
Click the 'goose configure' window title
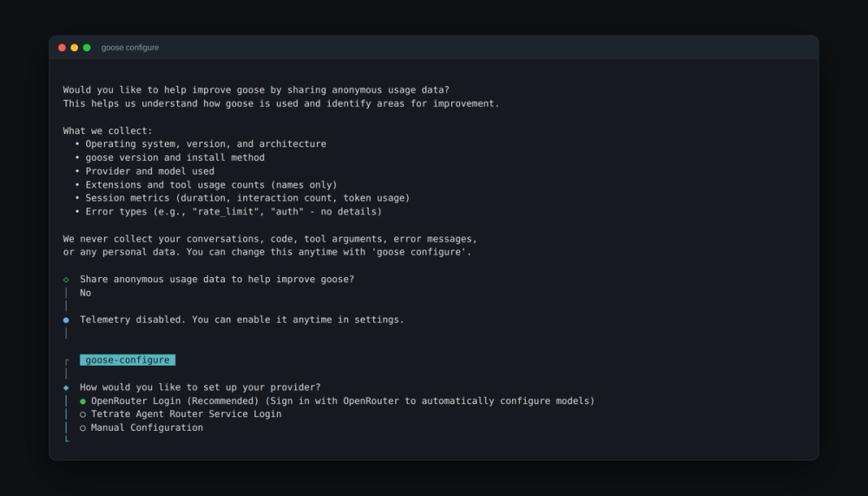[x=130, y=48]
